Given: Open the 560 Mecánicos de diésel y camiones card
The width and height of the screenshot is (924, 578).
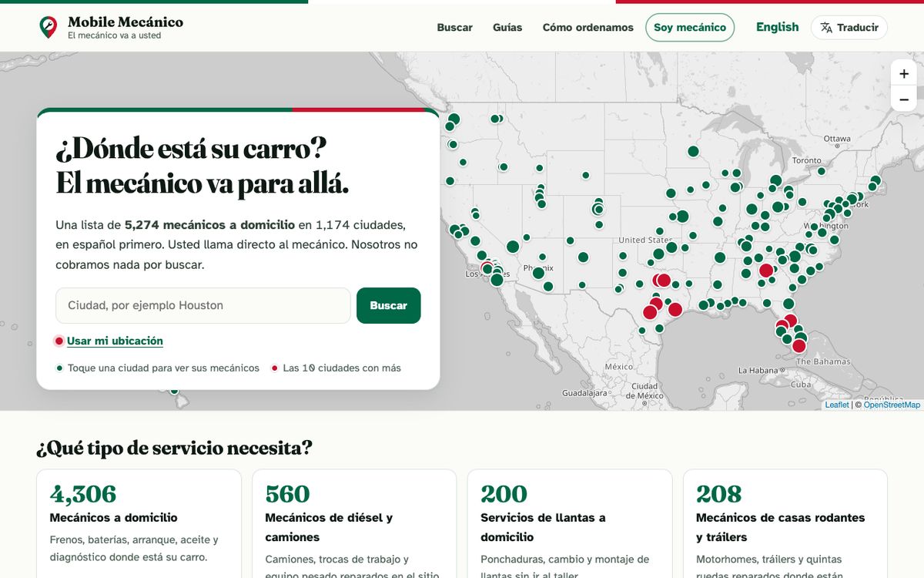Looking at the screenshot, I should coord(354,524).
